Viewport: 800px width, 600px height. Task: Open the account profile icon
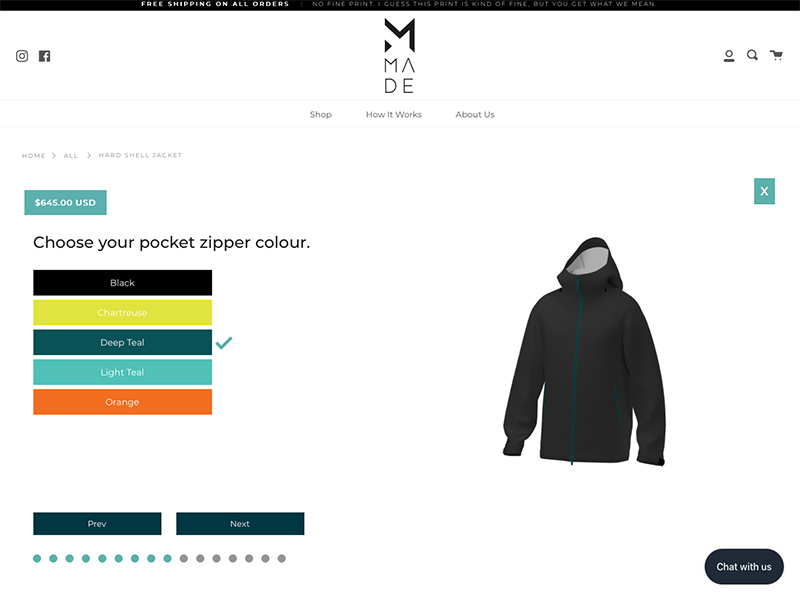point(729,56)
